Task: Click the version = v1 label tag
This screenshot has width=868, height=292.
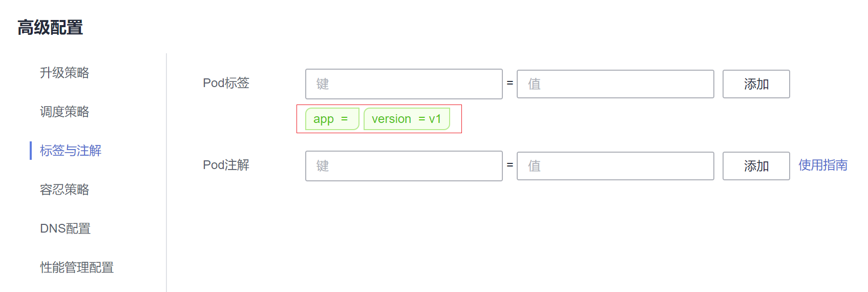Action: (x=407, y=119)
